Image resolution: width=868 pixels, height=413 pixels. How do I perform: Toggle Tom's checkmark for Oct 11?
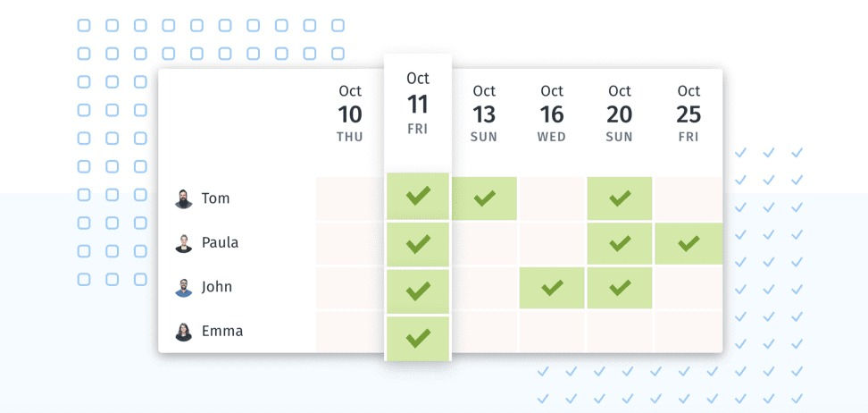(x=418, y=197)
